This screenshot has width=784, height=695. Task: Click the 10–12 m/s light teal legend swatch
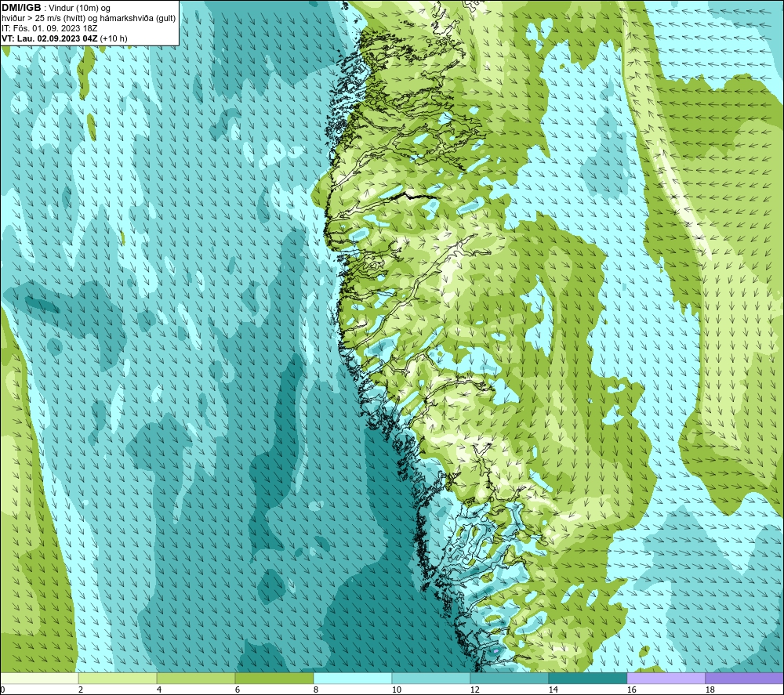(x=431, y=679)
